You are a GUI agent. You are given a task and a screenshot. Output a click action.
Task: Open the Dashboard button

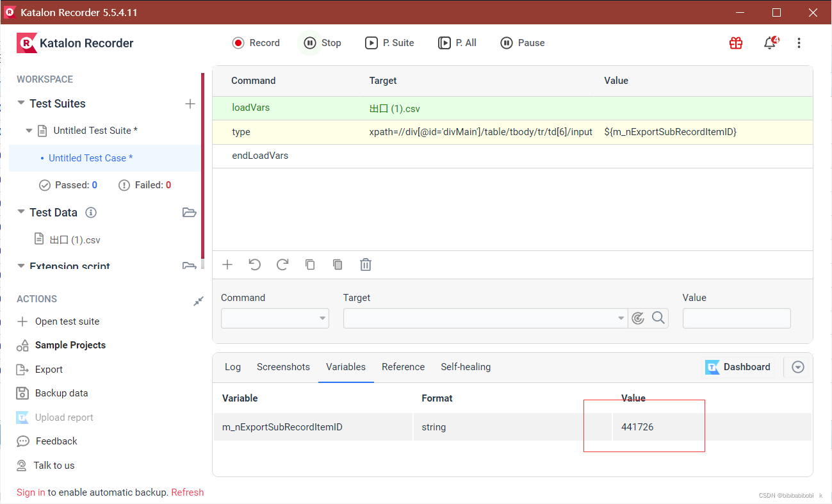(x=738, y=367)
